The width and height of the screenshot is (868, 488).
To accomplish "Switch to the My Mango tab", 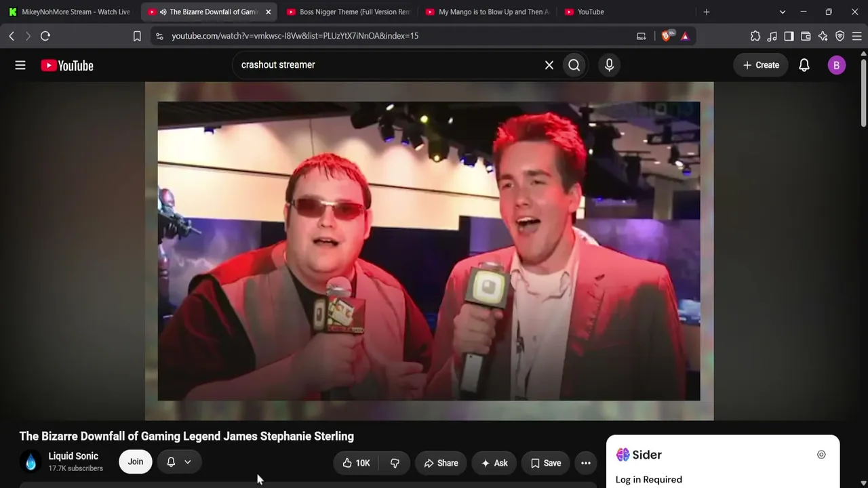I will [x=487, y=12].
